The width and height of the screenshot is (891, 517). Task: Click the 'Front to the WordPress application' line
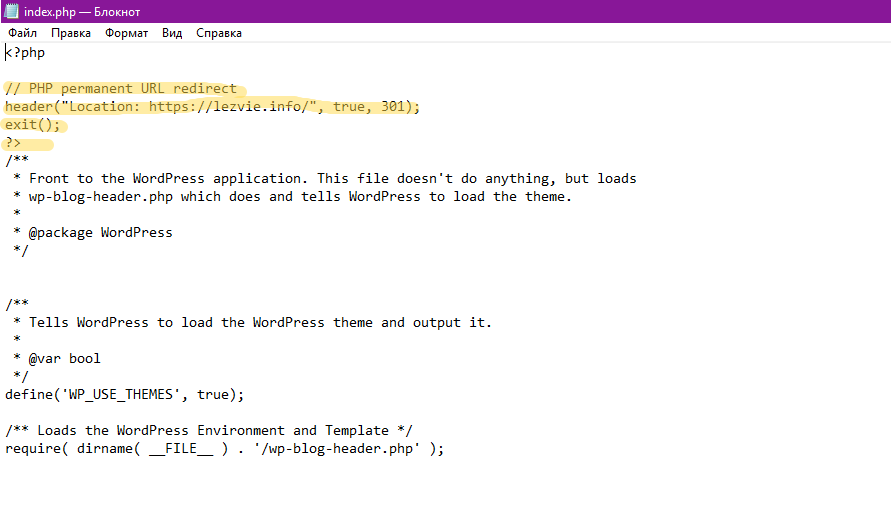(x=320, y=178)
